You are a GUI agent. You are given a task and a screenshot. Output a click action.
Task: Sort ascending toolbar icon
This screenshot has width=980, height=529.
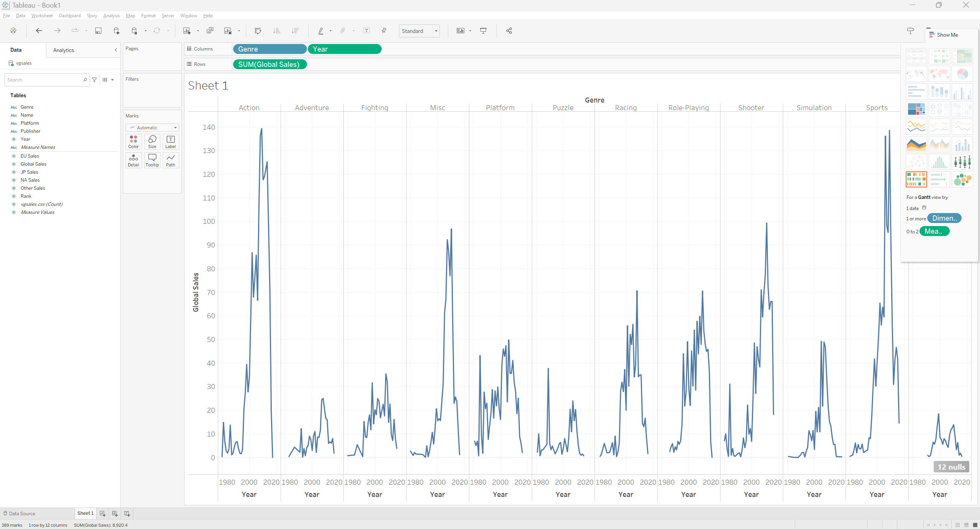tap(276, 31)
